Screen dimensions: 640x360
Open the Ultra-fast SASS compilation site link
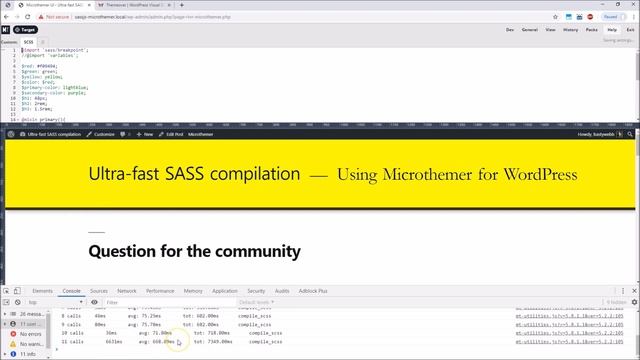(50, 134)
